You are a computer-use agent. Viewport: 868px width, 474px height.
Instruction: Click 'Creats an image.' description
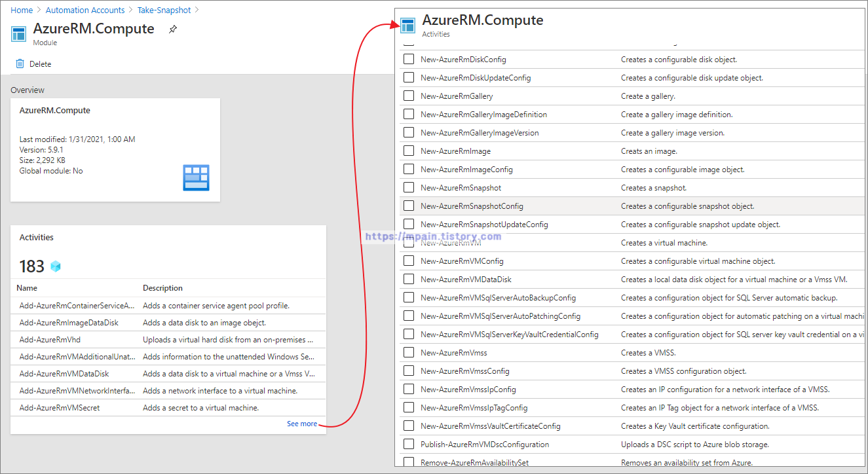[x=649, y=151]
